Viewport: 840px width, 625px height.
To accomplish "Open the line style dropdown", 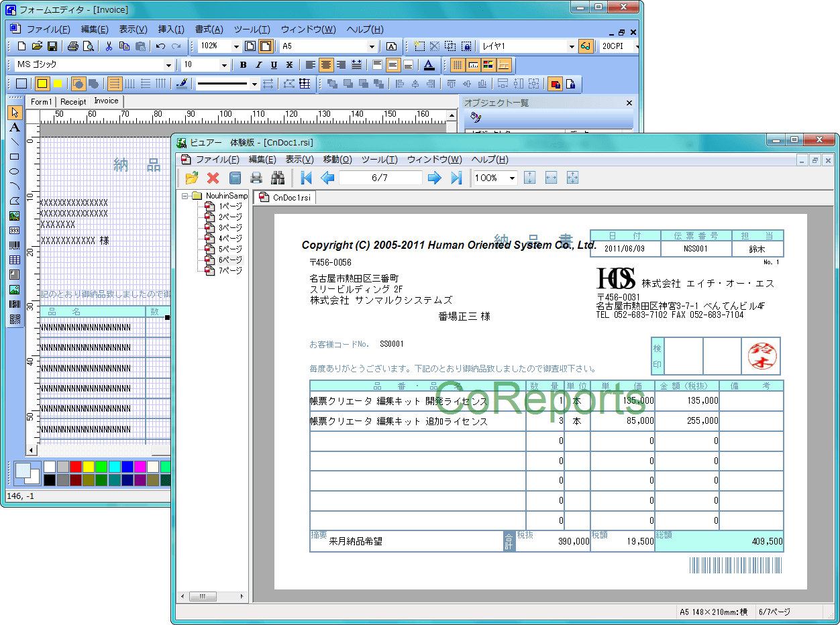I will pos(254,84).
